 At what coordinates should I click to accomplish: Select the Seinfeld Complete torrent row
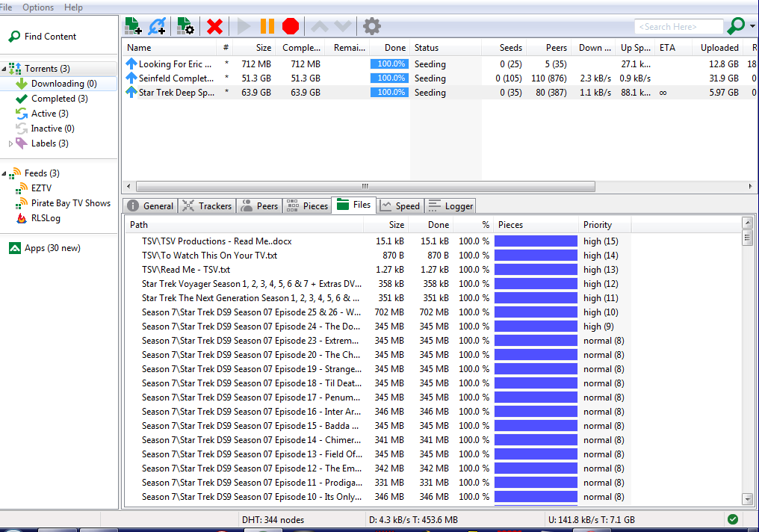(176, 78)
